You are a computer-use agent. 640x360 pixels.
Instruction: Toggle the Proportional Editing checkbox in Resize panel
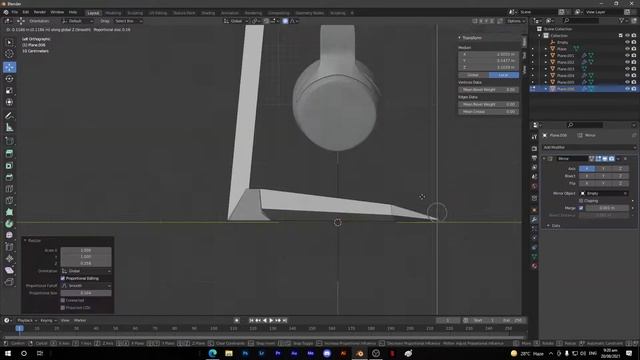coord(63,278)
